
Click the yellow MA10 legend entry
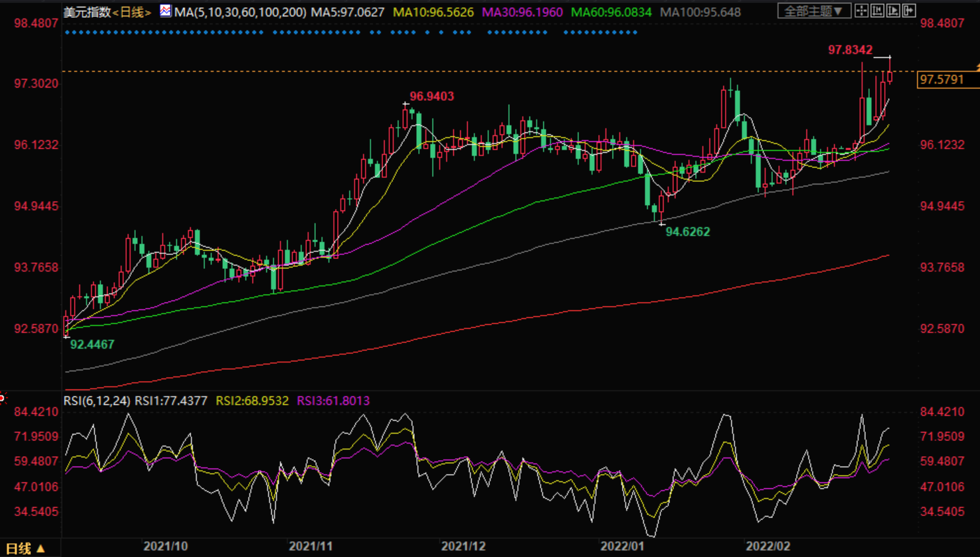433,12
